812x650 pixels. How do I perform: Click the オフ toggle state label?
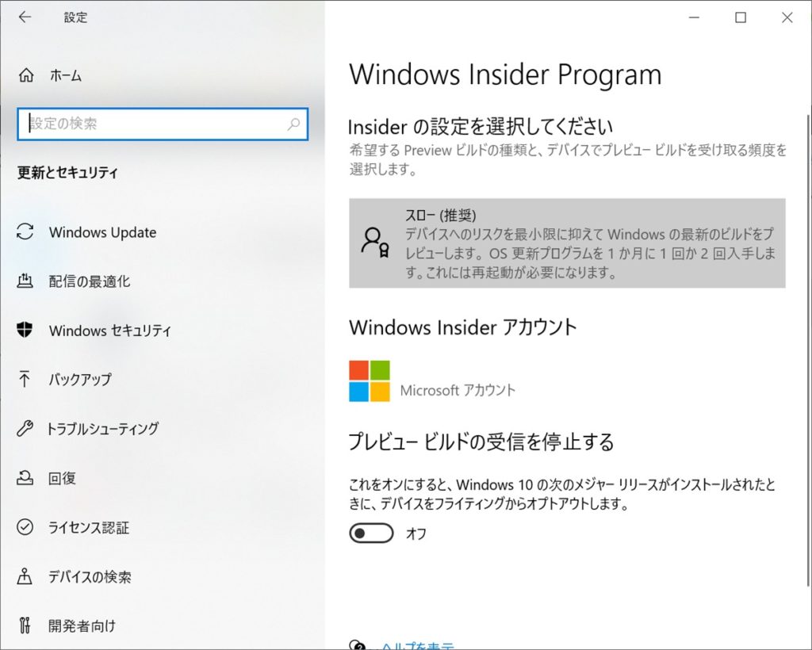pyautogui.click(x=416, y=533)
